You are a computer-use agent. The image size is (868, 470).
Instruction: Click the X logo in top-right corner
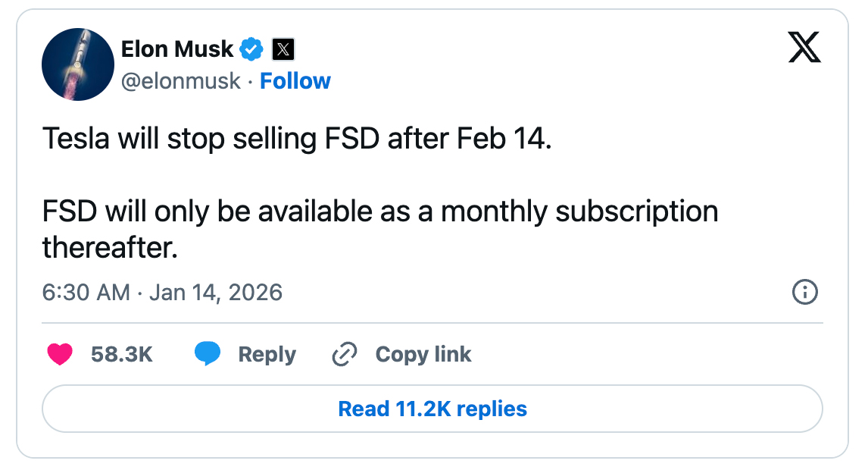click(804, 49)
